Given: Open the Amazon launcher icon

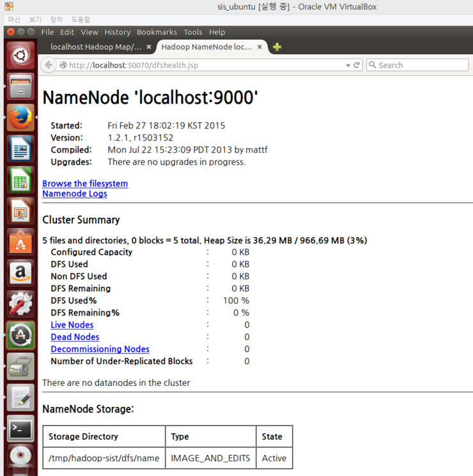Looking at the screenshot, I should click(x=20, y=273).
